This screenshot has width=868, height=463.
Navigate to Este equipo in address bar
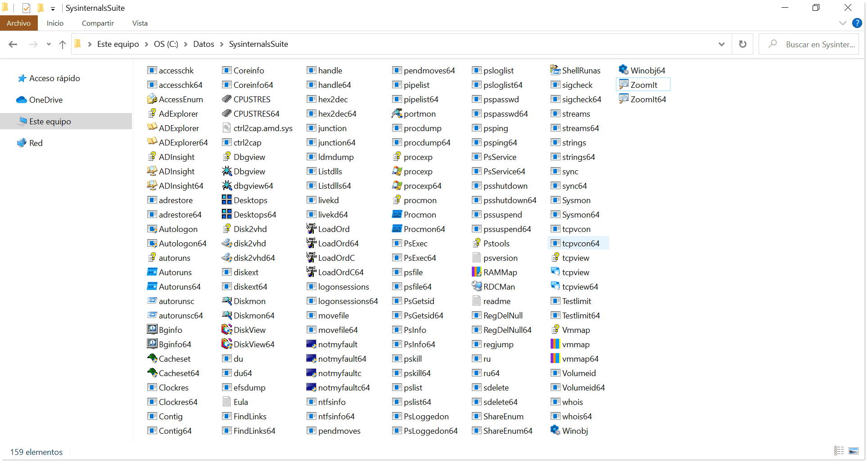[x=118, y=44]
